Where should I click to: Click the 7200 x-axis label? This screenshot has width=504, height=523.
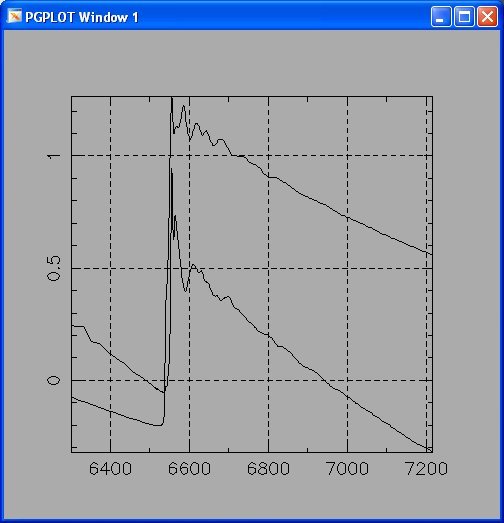click(426, 469)
